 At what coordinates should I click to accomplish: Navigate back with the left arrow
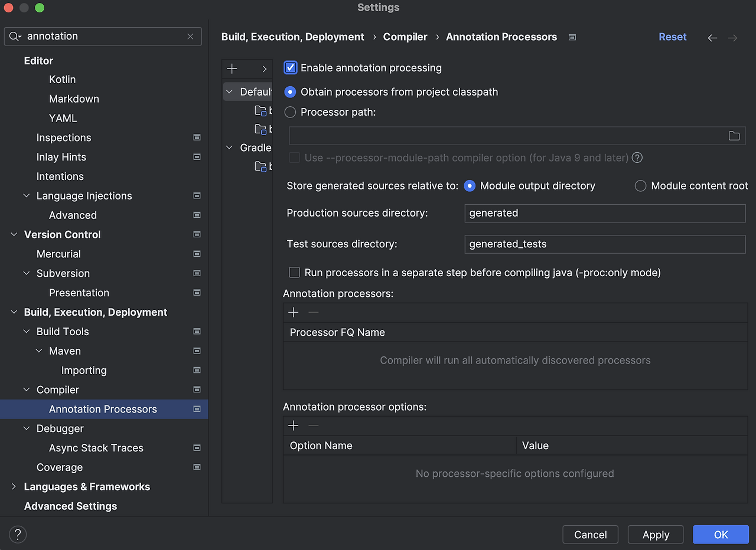(712, 38)
